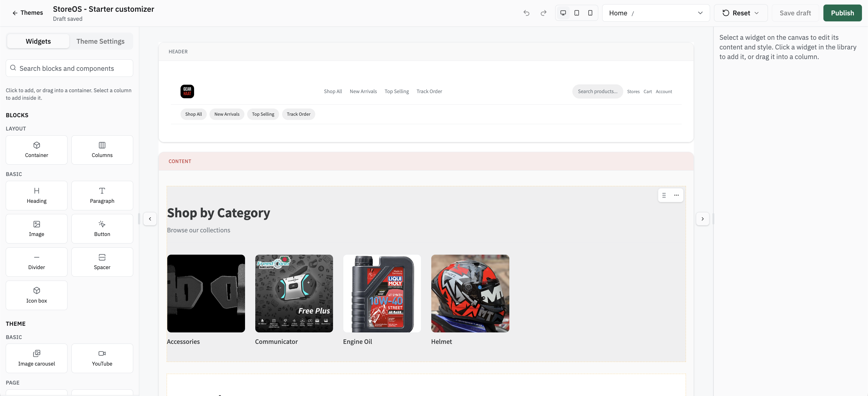The height and width of the screenshot is (396, 868).
Task: Switch to the Theme Settings tab
Action: [100, 41]
